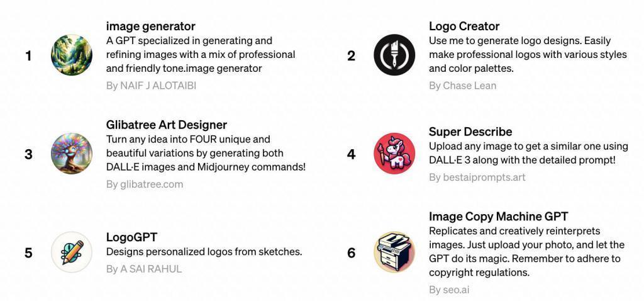Image resolution: width=644 pixels, height=301 pixels.
Task: Click the LogoGPT description about sketches
Action: [204, 252]
